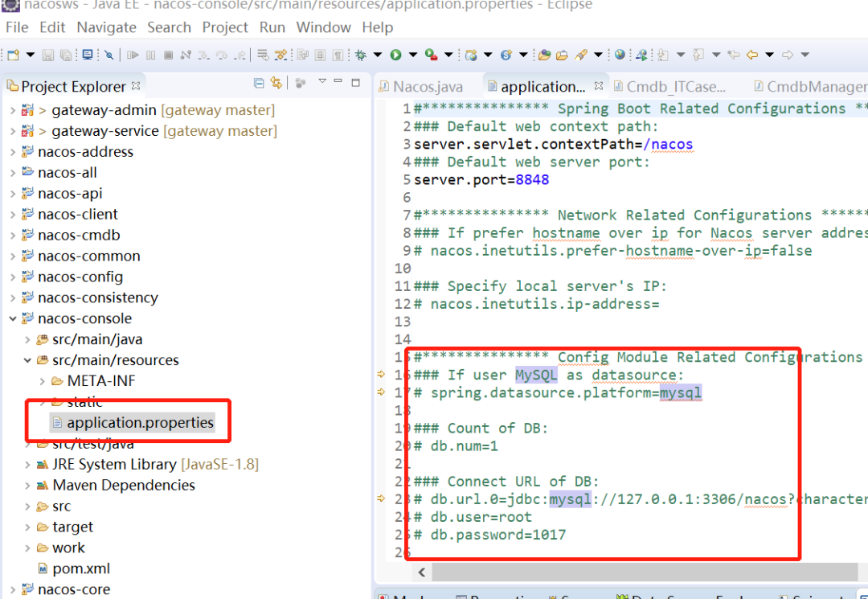868x599 pixels.
Task: Open the Edit menu
Action: click(52, 27)
